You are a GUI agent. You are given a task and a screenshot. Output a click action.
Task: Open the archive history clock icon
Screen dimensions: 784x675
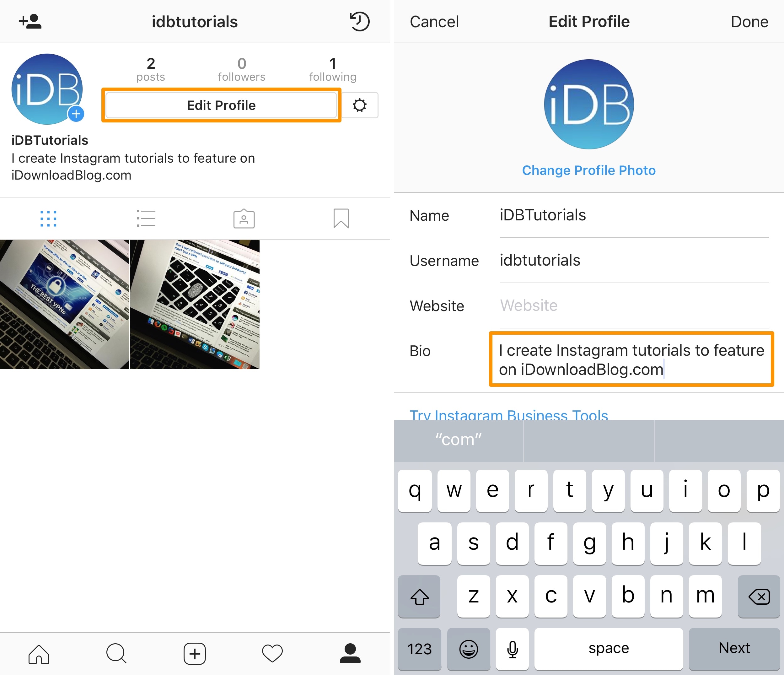click(359, 22)
